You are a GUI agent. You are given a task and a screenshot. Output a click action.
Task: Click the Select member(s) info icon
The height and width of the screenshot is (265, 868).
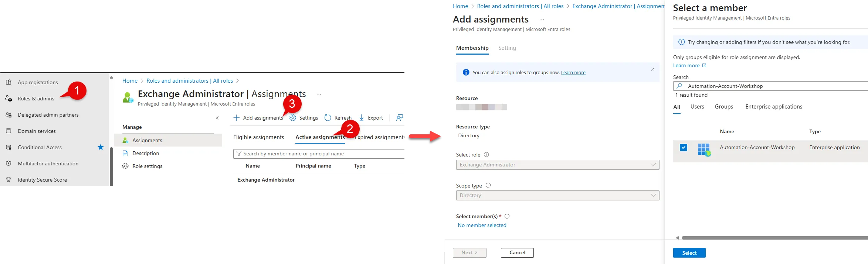coord(507,216)
